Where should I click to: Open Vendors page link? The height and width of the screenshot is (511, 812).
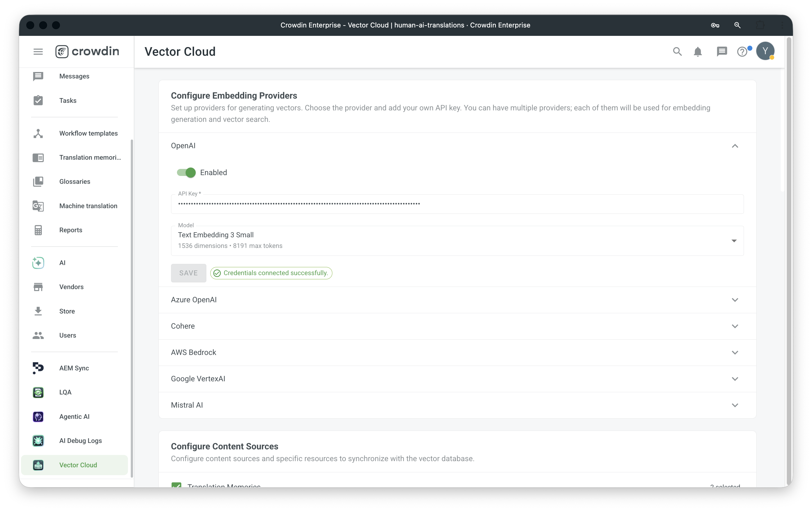tap(71, 287)
